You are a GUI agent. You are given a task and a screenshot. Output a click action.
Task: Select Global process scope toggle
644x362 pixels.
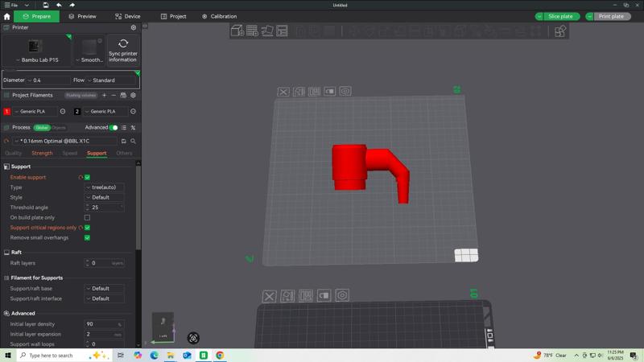(42, 128)
